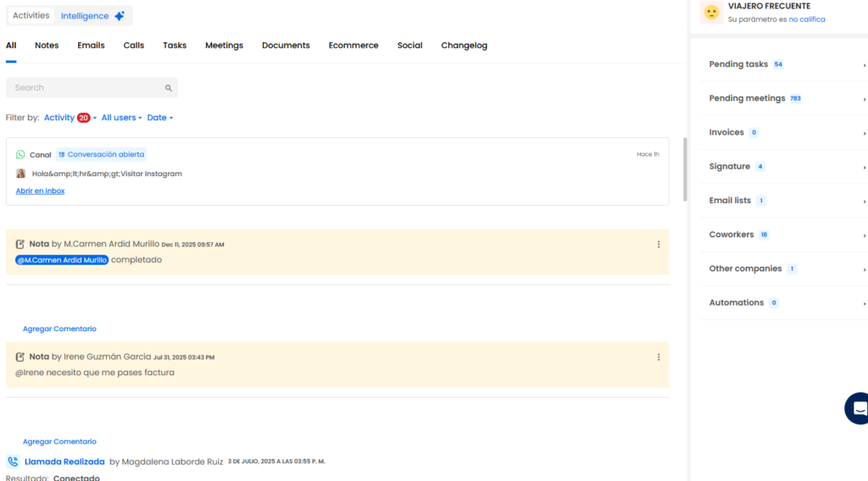Open the Activity filter dropdown
This screenshot has width=868, height=481.
click(70, 118)
